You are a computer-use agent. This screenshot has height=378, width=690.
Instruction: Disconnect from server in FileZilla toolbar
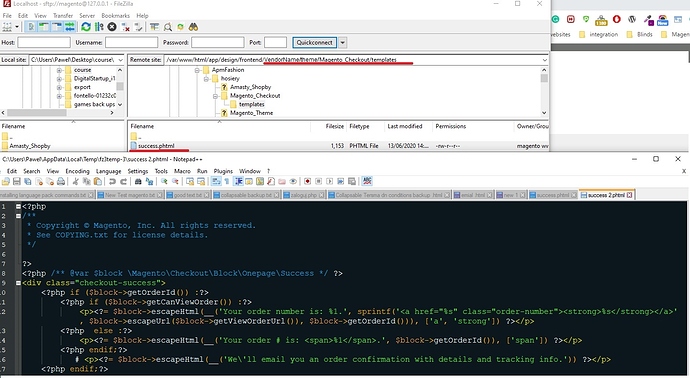pyautogui.click(x=125, y=27)
